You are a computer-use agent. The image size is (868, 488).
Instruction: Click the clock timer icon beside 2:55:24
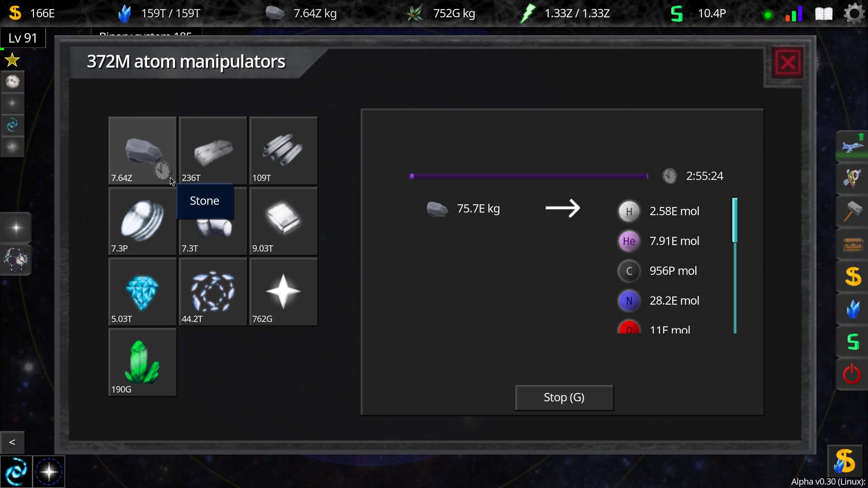click(x=670, y=176)
